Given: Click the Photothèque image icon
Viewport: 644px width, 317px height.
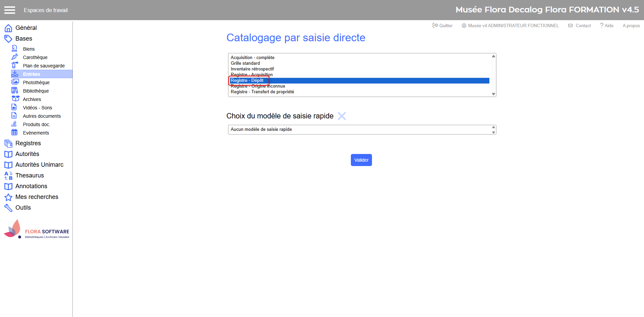Looking at the screenshot, I should point(15,82).
